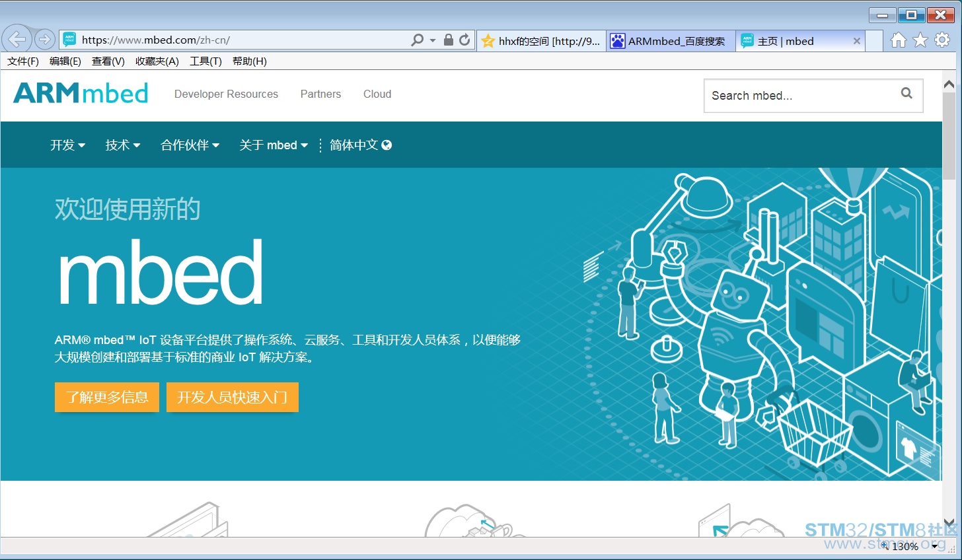Click the mbed site icon in address bar
The image size is (962, 560).
pyautogui.click(x=69, y=40)
